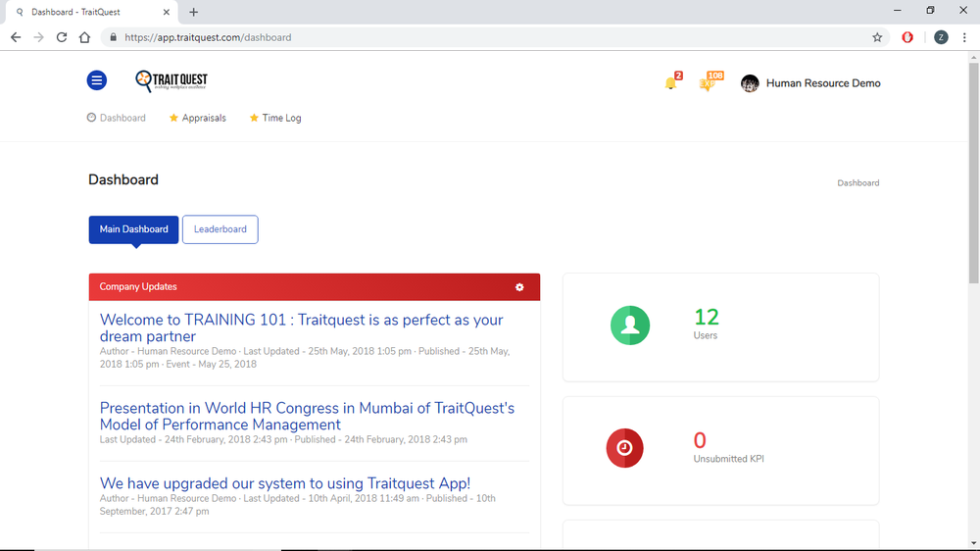
Task: Click the Company Updates header title
Action: pyautogui.click(x=138, y=287)
